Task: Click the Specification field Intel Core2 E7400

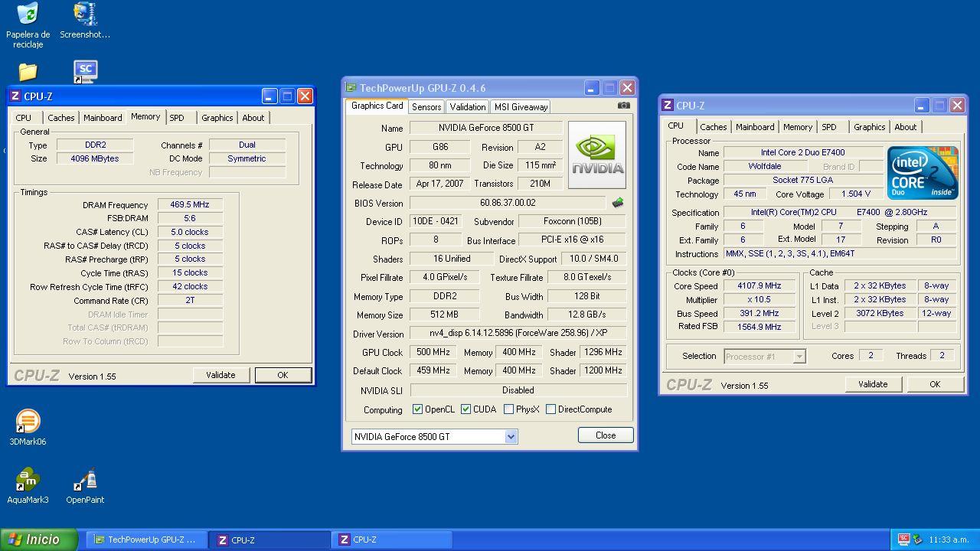Action: (840, 212)
